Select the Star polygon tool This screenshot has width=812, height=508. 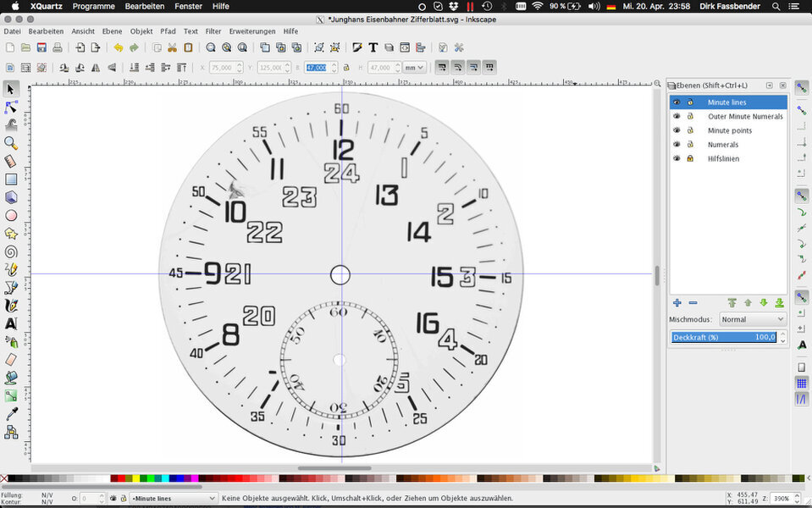pyautogui.click(x=11, y=234)
